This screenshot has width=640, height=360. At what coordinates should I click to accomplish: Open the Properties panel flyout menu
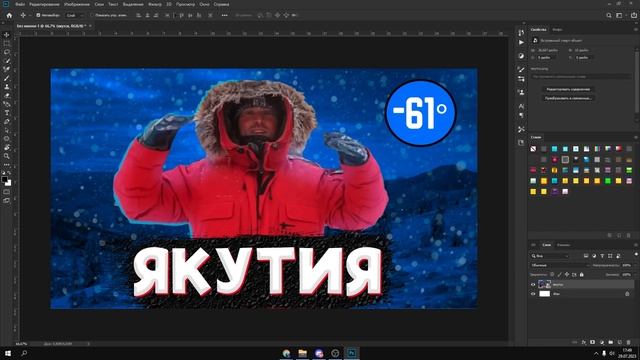(636, 29)
